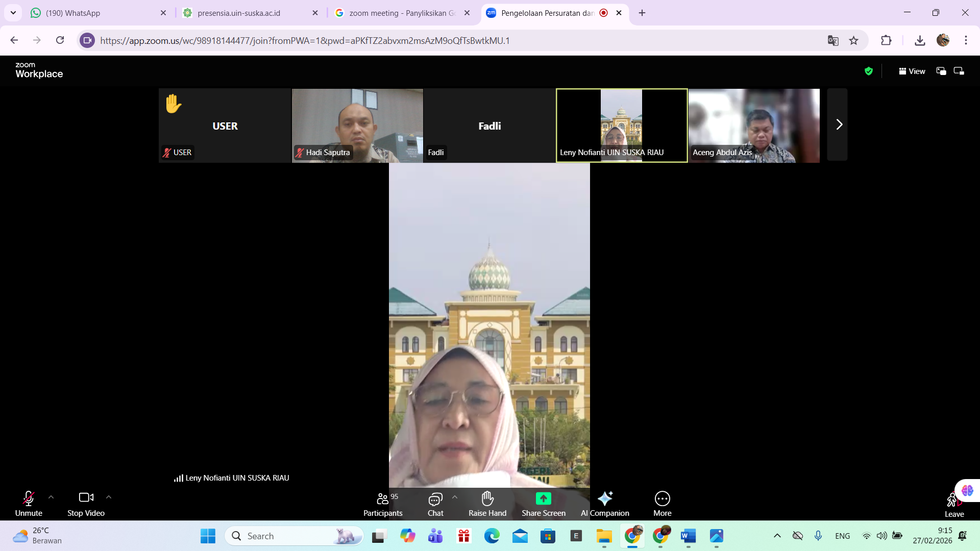Expand chat options arrow next to Chat

pos(455,497)
